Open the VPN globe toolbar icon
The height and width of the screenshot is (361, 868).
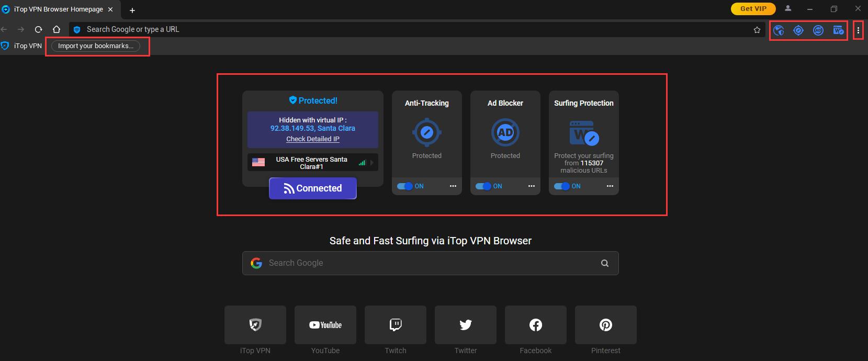(779, 30)
